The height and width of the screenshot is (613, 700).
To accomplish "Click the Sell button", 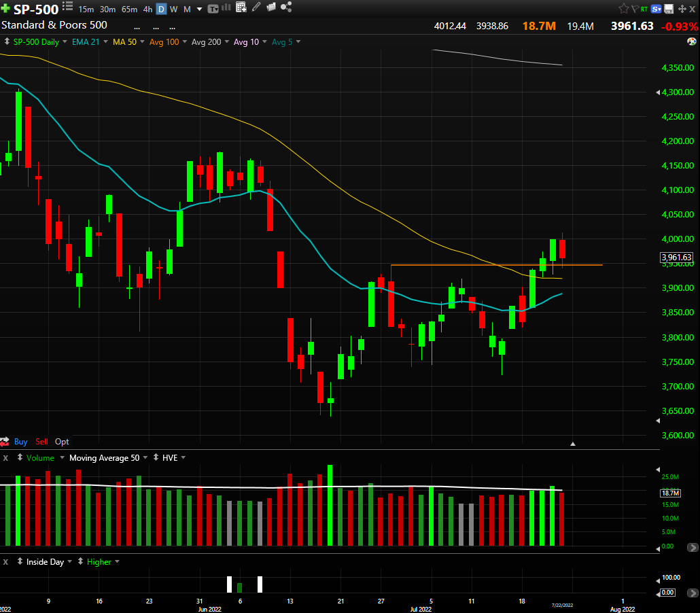I will click(x=41, y=442).
